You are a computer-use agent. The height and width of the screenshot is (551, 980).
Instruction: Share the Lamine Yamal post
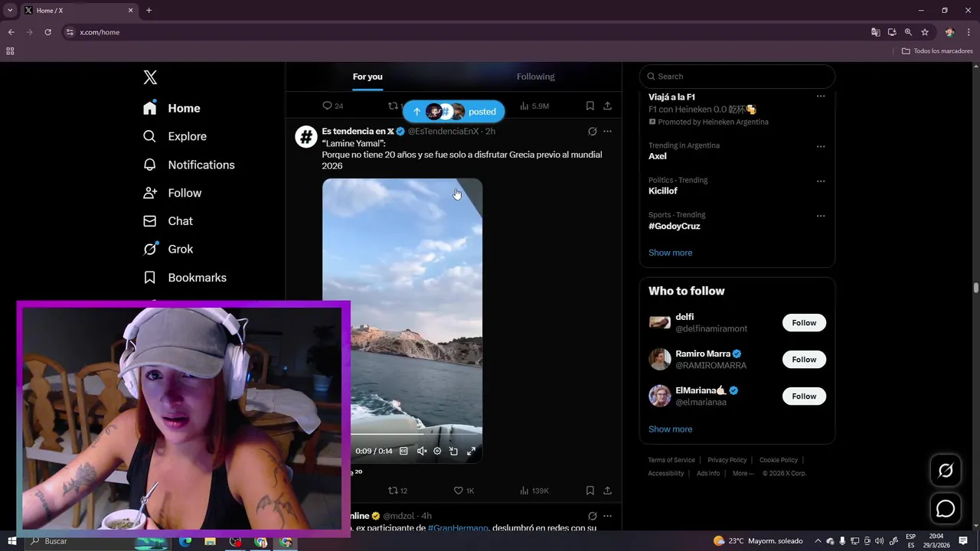(x=607, y=491)
